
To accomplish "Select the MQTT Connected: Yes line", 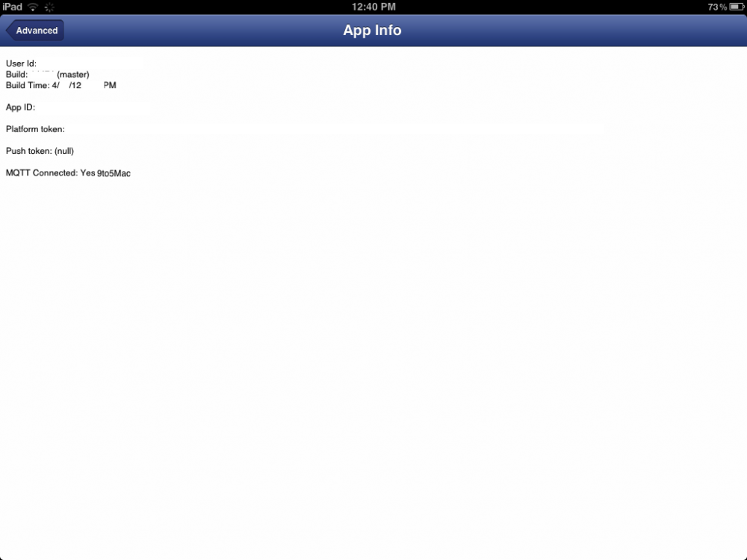I will tap(51, 173).
